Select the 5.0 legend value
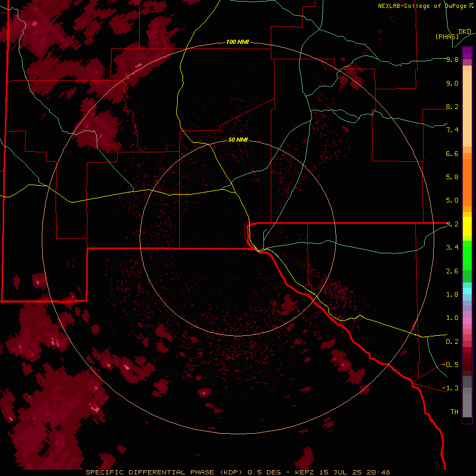Viewport: 476px width, 476px height. tap(452, 200)
